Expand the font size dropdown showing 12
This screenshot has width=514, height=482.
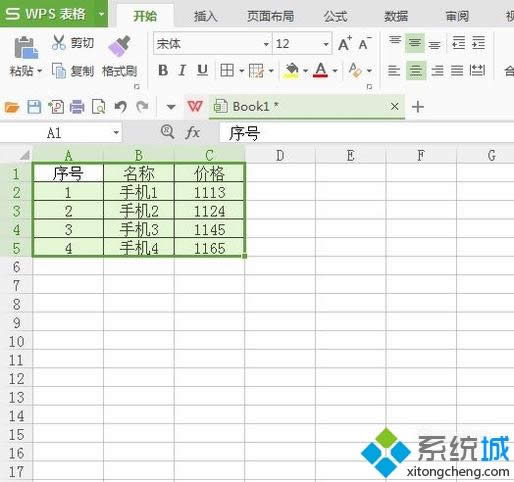pos(326,44)
